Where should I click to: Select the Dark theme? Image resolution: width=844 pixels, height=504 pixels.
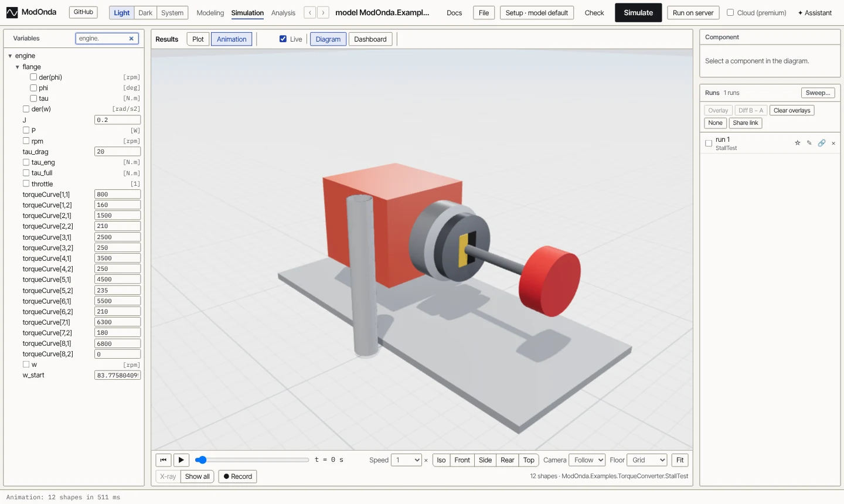[145, 13]
